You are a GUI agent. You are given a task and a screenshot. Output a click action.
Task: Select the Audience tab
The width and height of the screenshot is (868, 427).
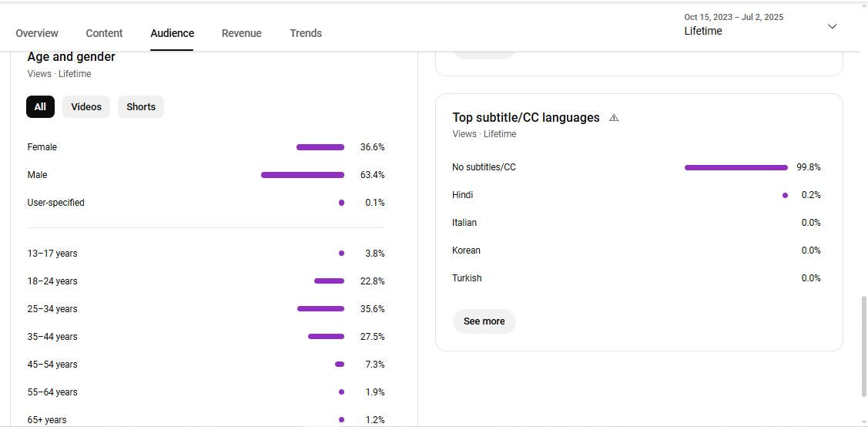[172, 33]
